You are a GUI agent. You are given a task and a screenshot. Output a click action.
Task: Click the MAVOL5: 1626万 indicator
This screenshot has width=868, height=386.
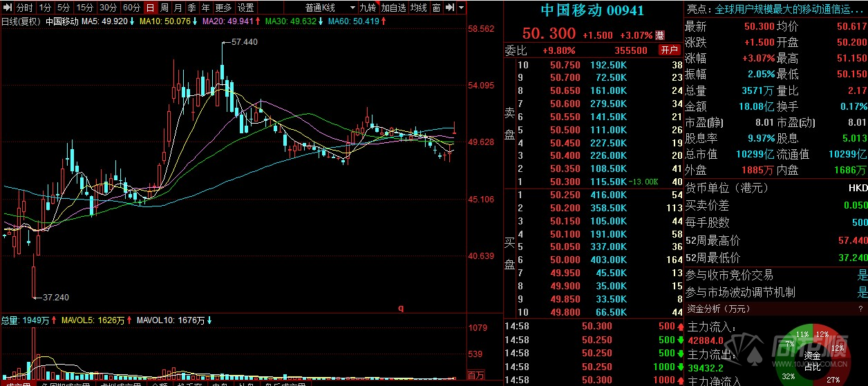coord(95,320)
